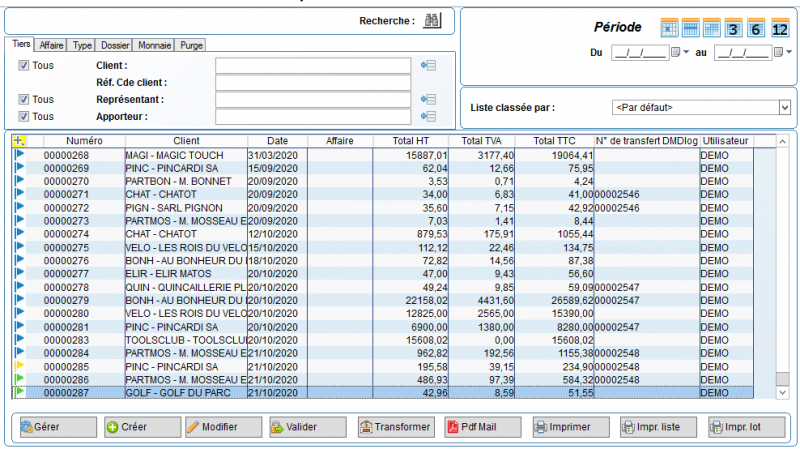Click the yellow plus icon in table header

coord(19,141)
